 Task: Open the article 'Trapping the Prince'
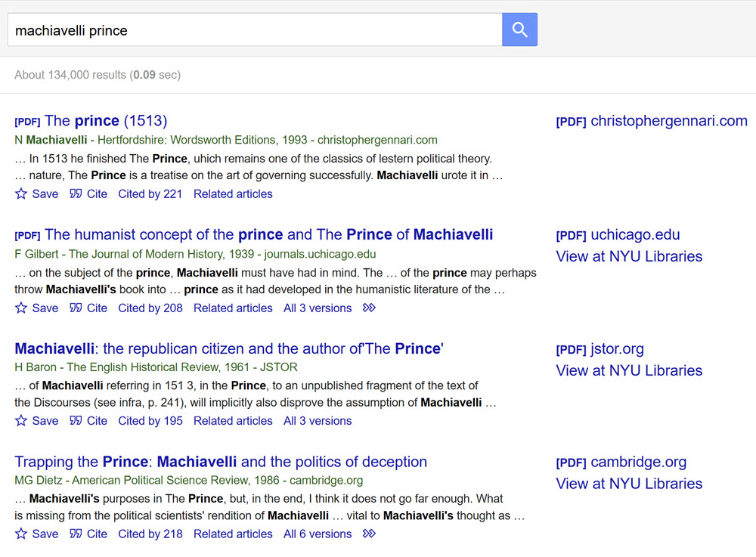tap(221, 461)
